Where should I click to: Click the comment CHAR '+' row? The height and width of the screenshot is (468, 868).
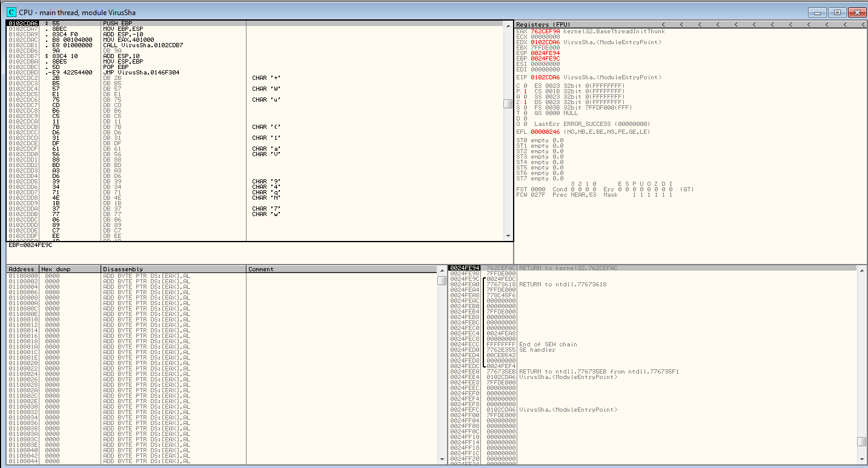[267, 78]
